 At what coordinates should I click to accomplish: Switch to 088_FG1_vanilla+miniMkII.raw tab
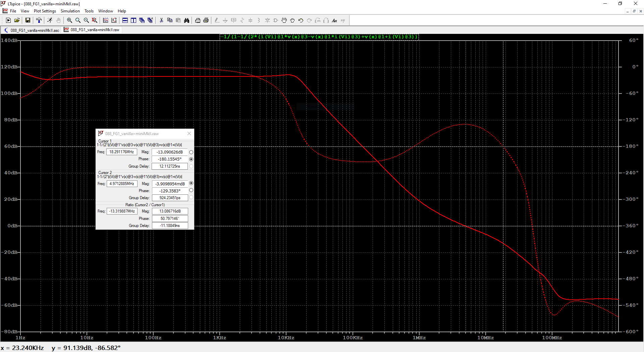click(x=92, y=30)
